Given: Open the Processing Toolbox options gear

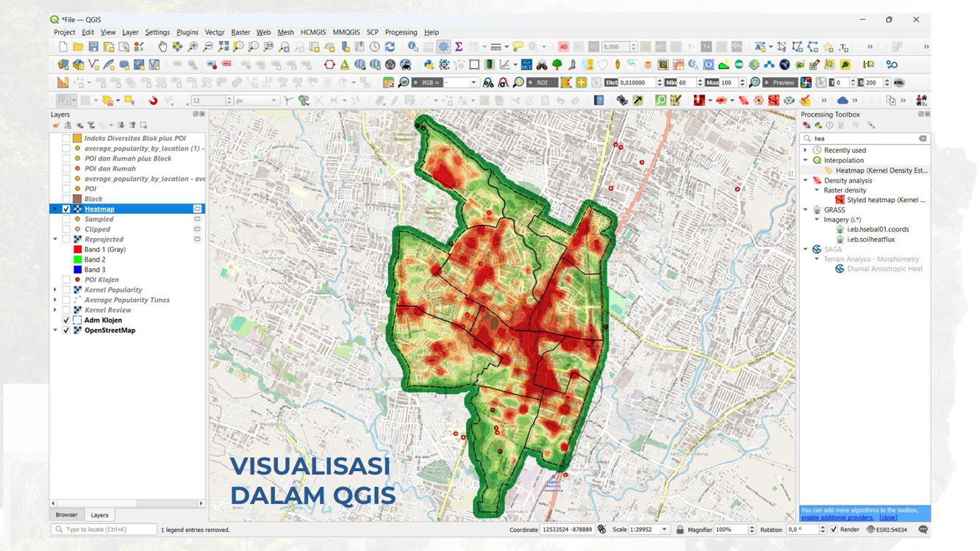Looking at the screenshot, I should pos(870,125).
